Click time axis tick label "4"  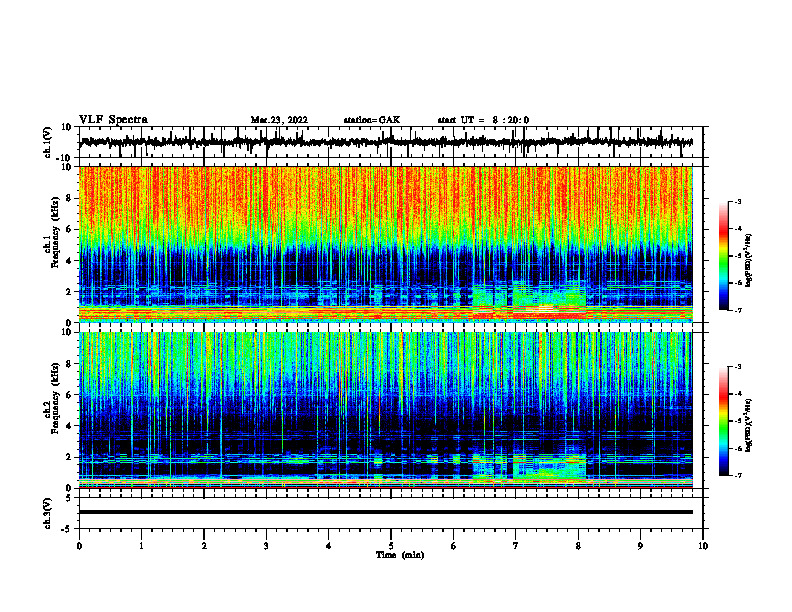(329, 546)
